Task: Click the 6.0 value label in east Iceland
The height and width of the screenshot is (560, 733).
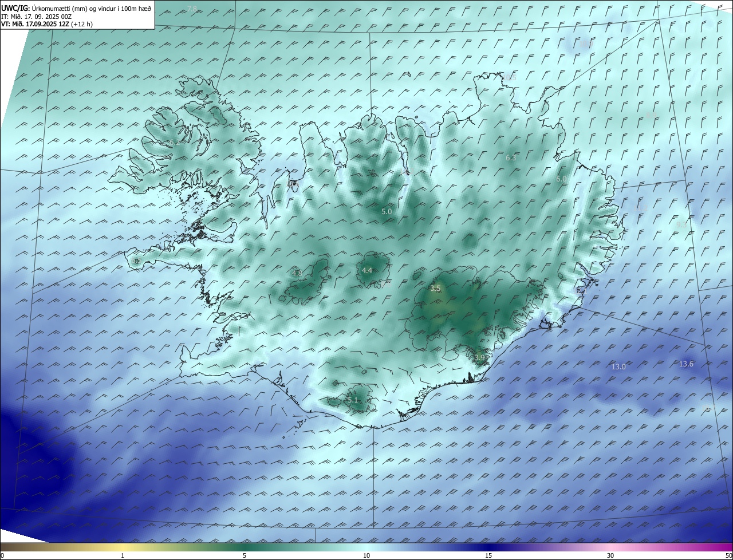Action: pos(561,179)
